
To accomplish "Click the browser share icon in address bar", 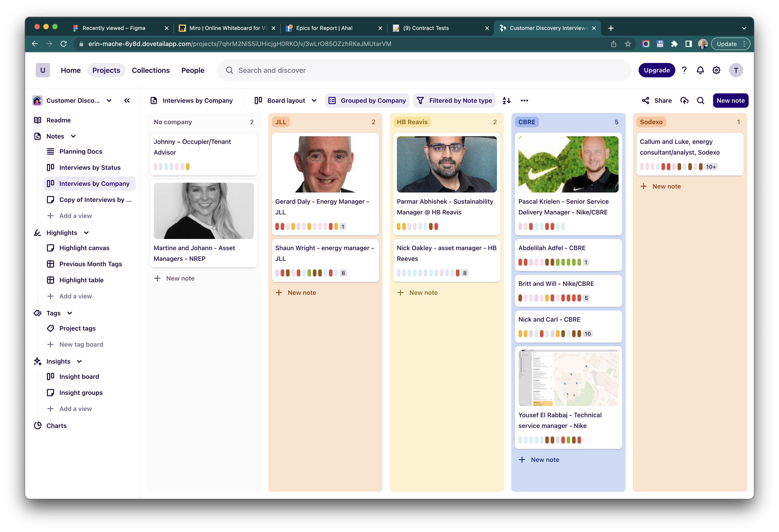I will [x=613, y=44].
